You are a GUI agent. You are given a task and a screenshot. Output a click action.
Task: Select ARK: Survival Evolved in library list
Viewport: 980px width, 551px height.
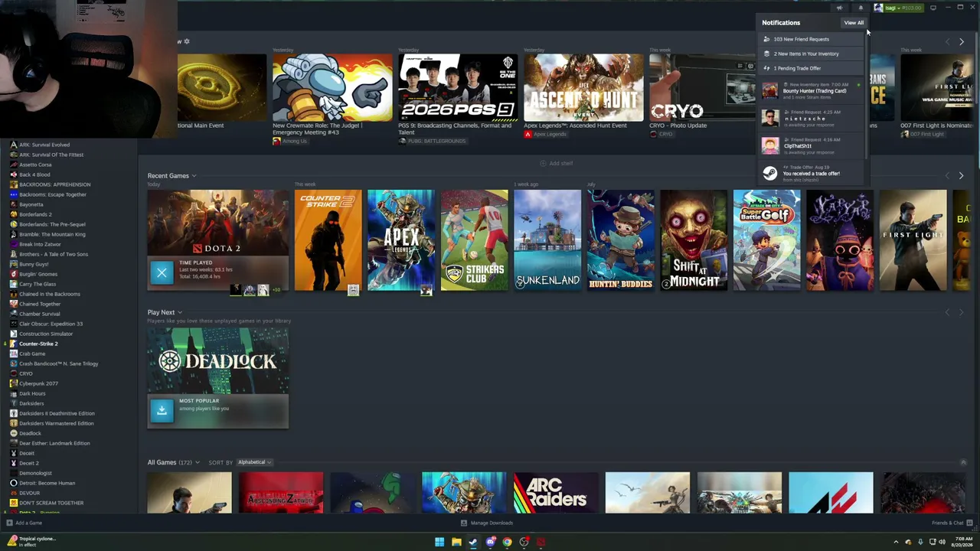point(44,145)
